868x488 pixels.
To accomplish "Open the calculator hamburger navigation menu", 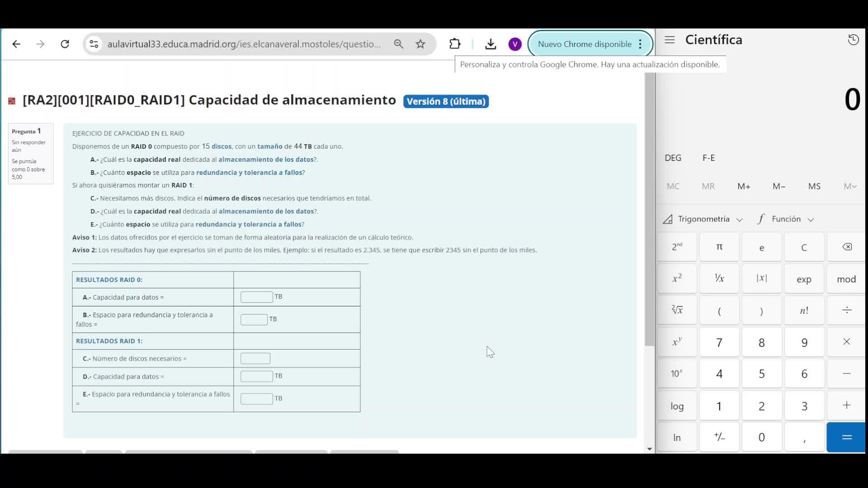I will [670, 40].
